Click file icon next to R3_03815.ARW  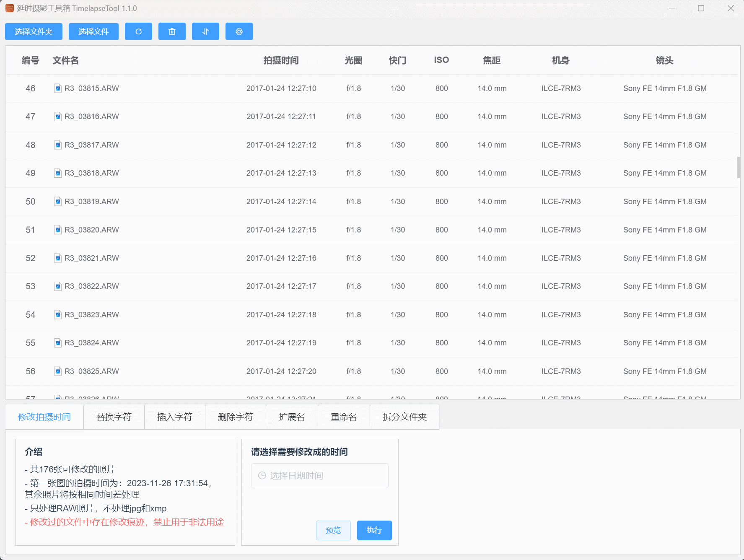point(58,88)
